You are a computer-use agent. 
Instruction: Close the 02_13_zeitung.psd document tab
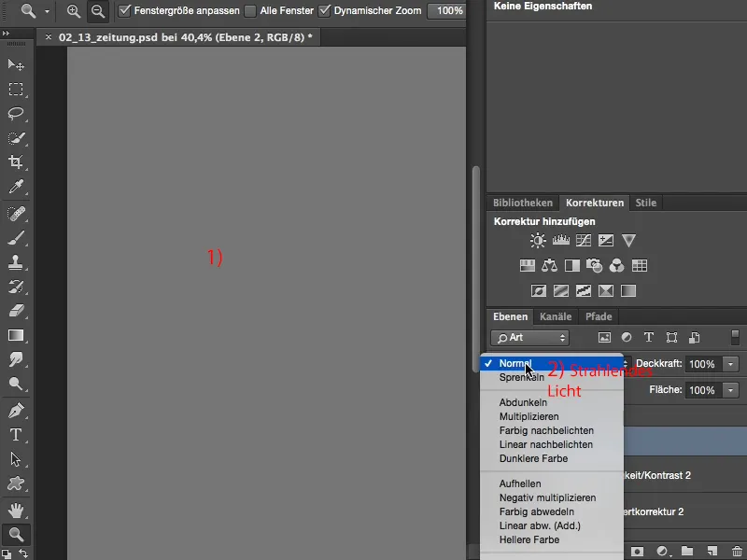click(x=49, y=37)
